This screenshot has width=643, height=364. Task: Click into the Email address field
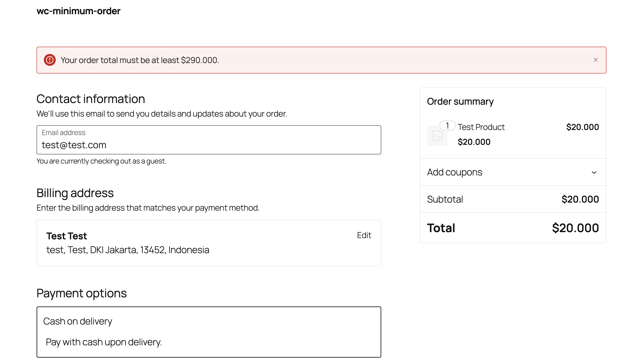209,144
